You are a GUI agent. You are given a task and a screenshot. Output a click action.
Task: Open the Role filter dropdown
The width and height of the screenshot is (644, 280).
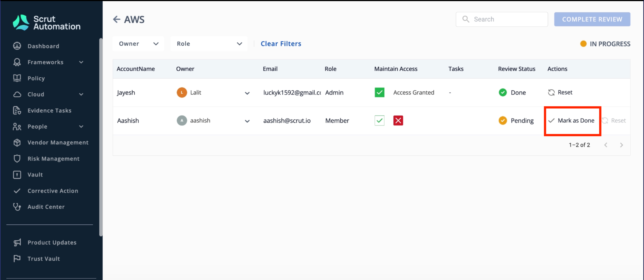click(x=209, y=44)
